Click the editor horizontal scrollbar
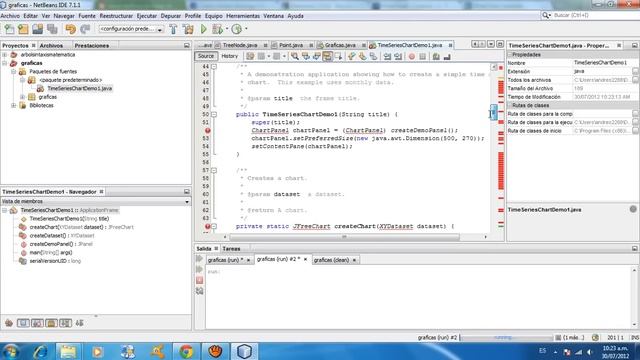The width and height of the screenshot is (640, 360). pos(344,237)
